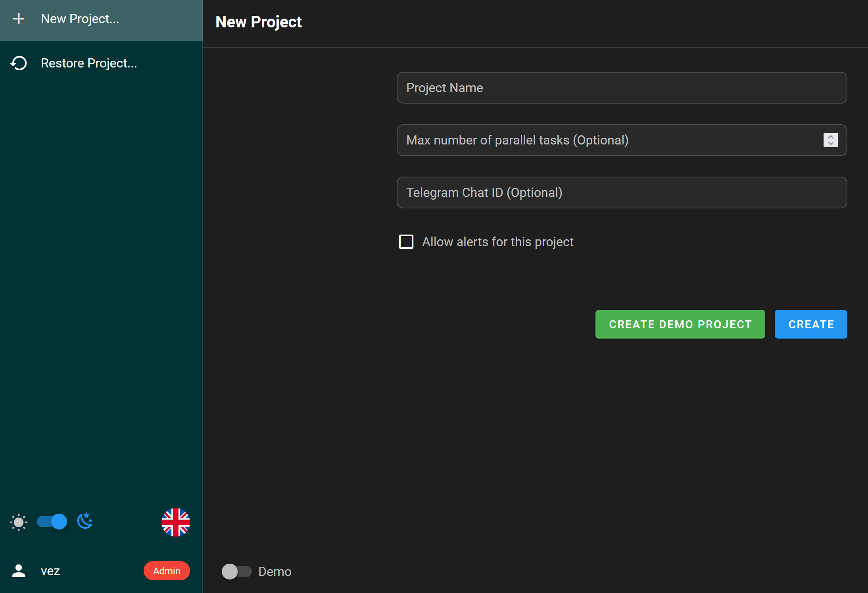Viewport: 868px width, 593px height.
Task: Click the stepper arrows on parallel tasks field
Action: click(x=831, y=140)
